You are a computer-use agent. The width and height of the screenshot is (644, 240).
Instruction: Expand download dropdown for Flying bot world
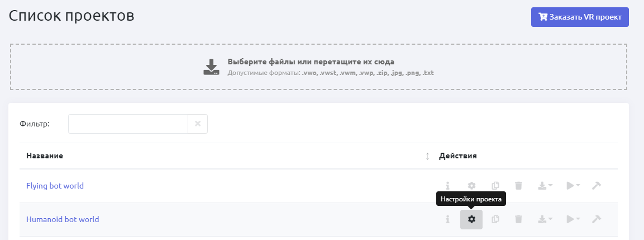[545, 186]
